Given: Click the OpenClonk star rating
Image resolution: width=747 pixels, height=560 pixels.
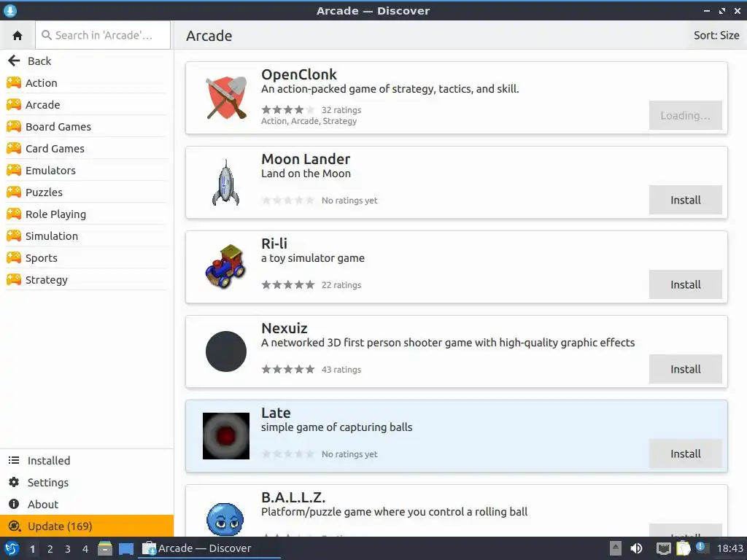Looking at the screenshot, I should [x=287, y=110].
